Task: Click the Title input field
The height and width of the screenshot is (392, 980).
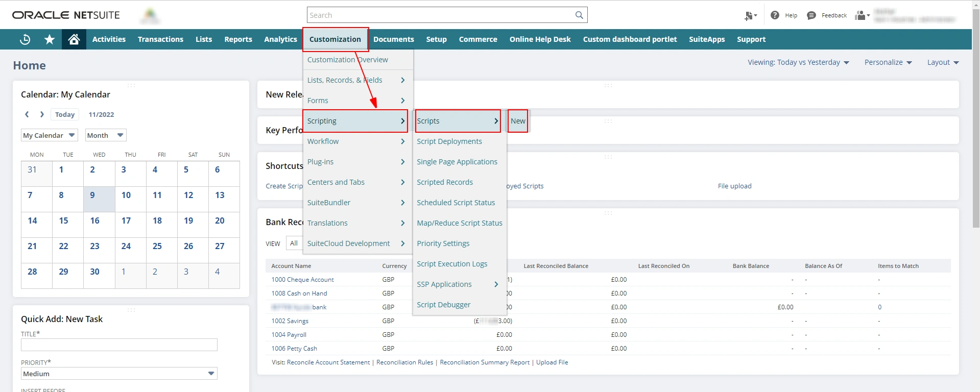Action: point(119,345)
